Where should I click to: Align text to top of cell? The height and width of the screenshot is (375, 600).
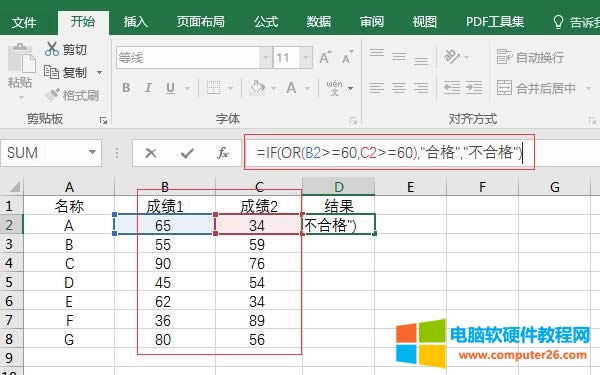click(377, 53)
